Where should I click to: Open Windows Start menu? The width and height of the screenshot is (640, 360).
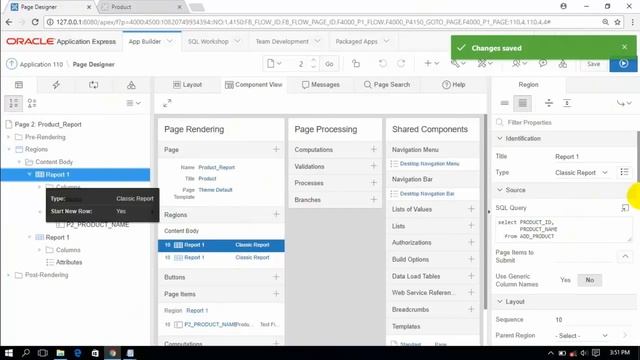(9, 353)
